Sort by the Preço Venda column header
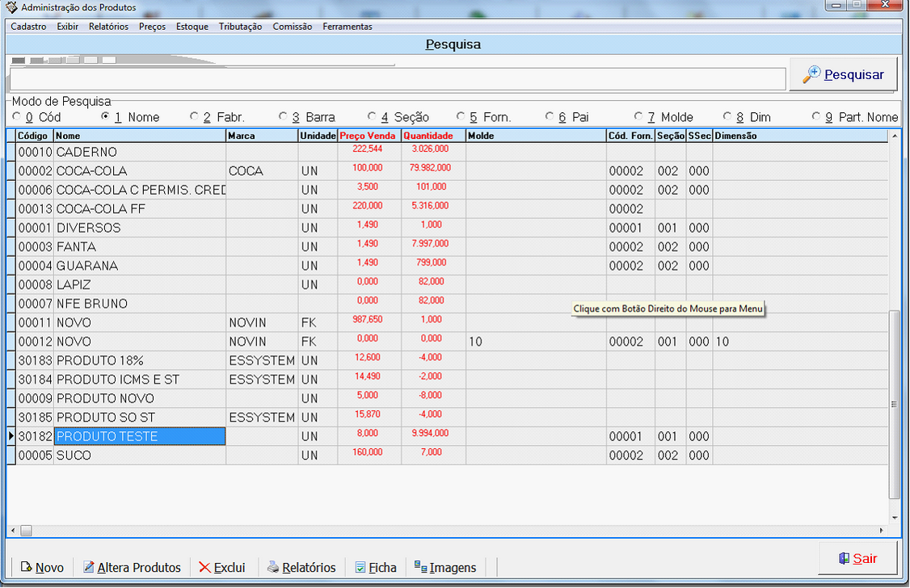The height and width of the screenshot is (588, 910). coord(369,136)
